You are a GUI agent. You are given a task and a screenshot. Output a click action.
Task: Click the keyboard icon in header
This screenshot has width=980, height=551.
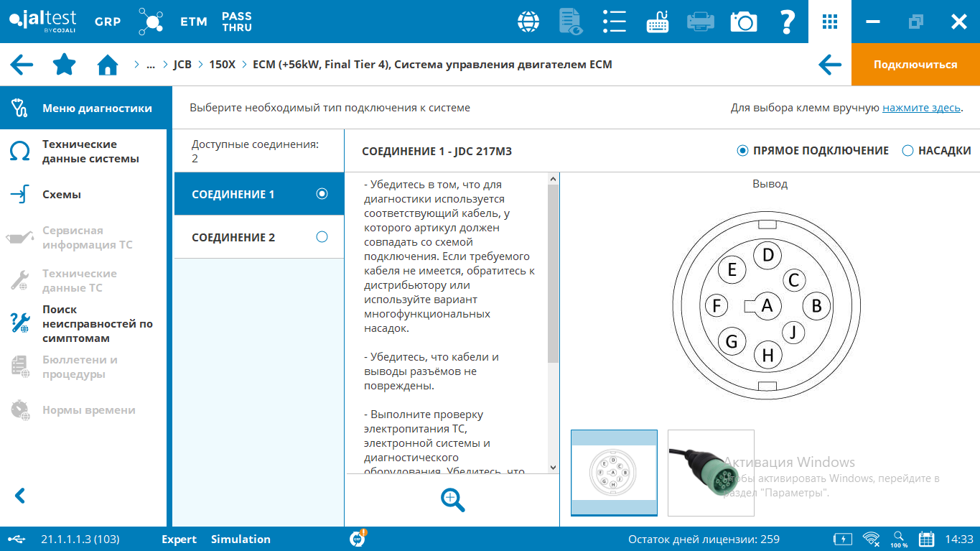pos(658,22)
